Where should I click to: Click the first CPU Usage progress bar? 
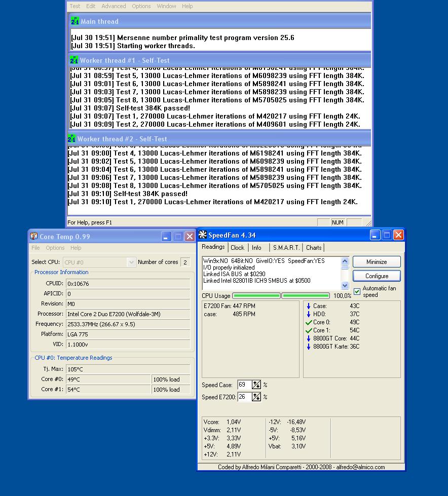[x=256, y=295]
